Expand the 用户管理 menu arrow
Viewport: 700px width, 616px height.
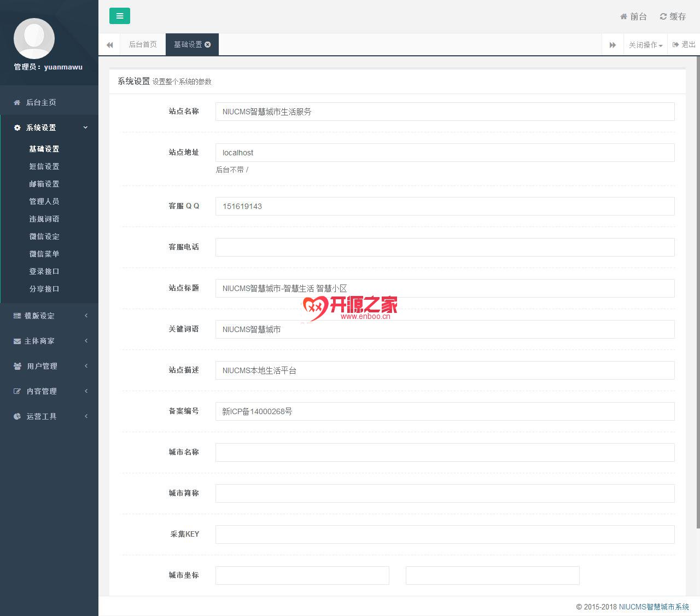click(86, 366)
